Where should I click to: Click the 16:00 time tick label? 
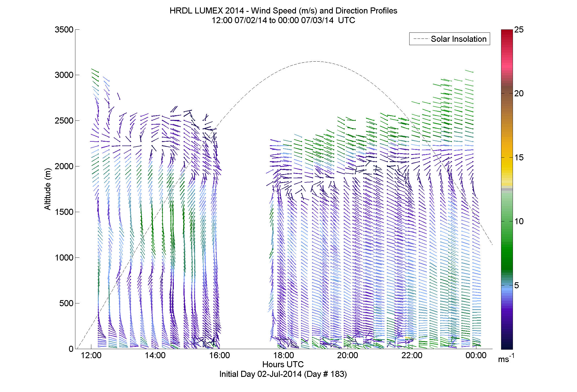point(219,355)
